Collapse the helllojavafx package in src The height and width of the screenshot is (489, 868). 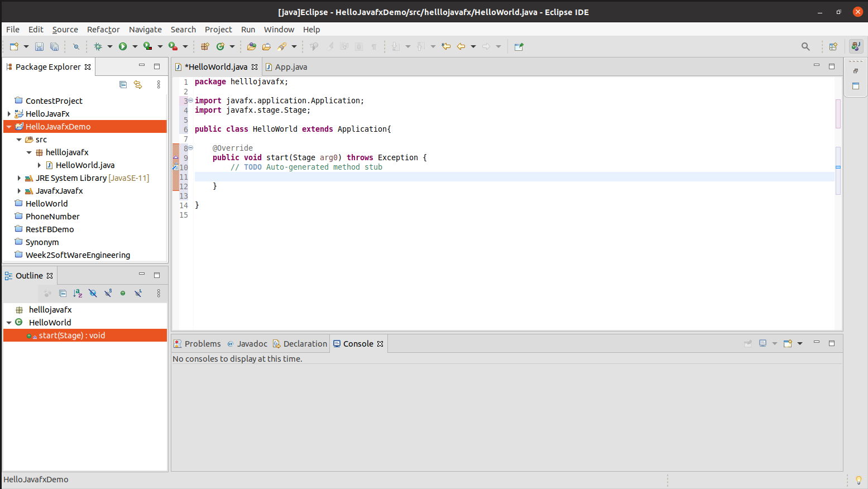29,152
